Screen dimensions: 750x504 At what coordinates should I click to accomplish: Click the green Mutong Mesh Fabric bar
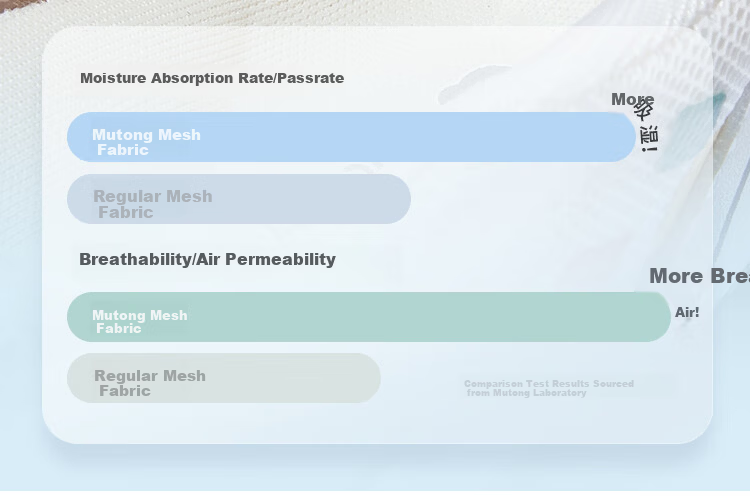tap(369, 317)
